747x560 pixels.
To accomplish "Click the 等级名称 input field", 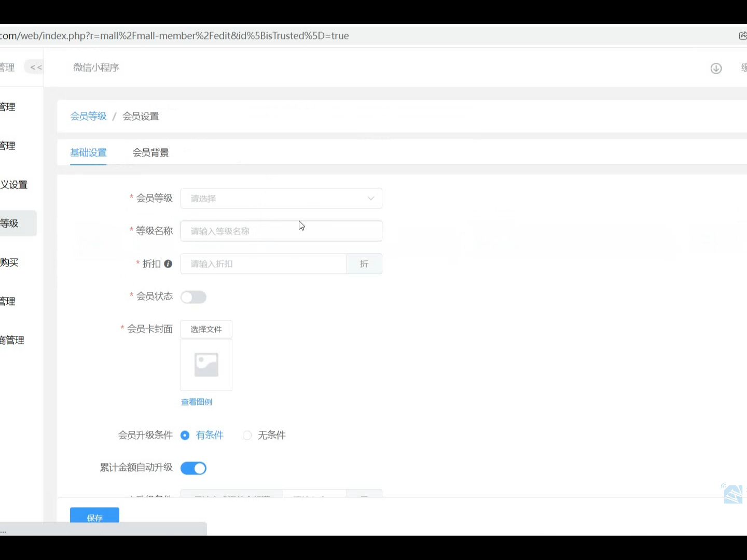I will pos(281,231).
